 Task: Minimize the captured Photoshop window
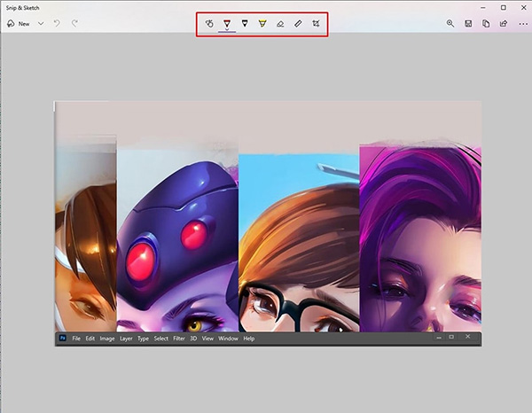[x=439, y=338]
